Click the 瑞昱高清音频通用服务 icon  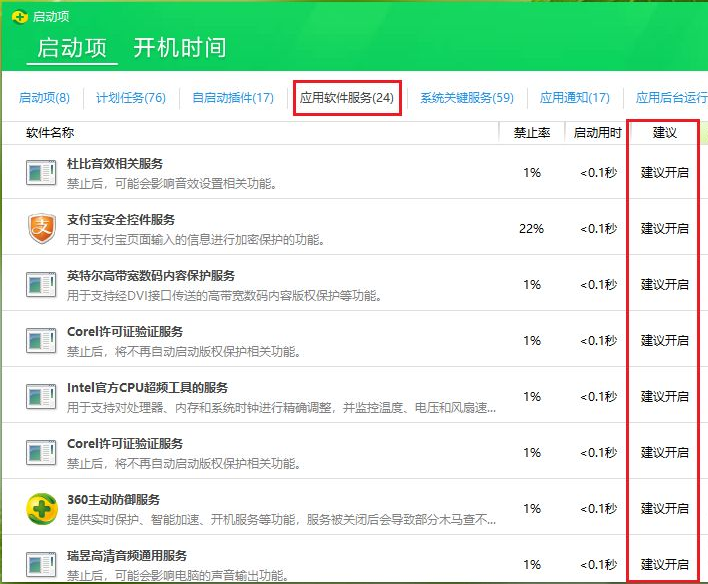click(42, 562)
